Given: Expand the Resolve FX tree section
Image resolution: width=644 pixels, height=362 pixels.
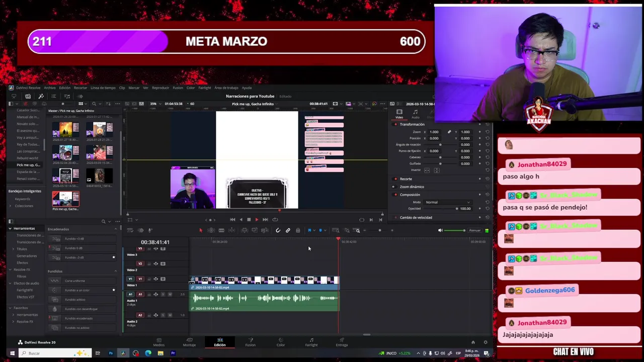Looking at the screenshot, I should [x=10, y=269].
